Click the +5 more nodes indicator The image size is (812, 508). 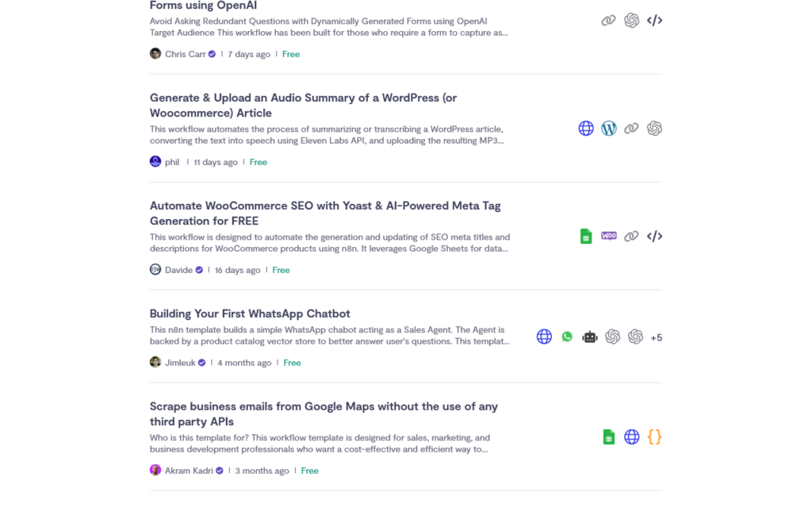click(x=656, y=337)
